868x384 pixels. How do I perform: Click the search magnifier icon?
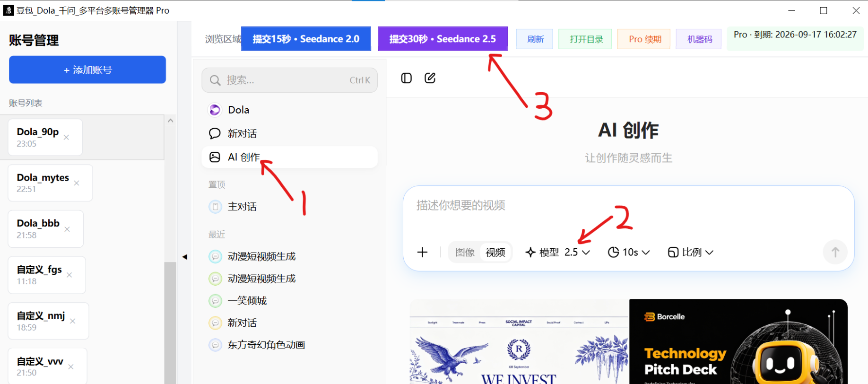(215, 80)
